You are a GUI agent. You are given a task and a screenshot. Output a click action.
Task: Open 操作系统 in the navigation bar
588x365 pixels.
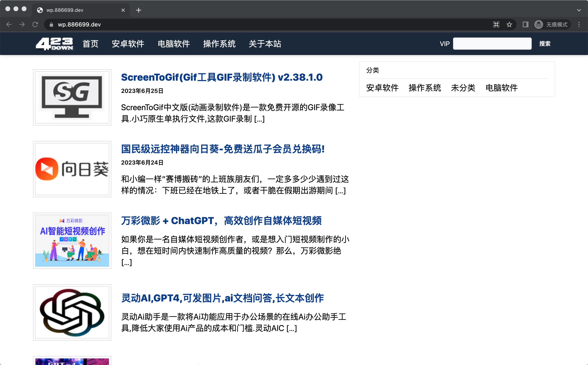(x=219, y=44)
